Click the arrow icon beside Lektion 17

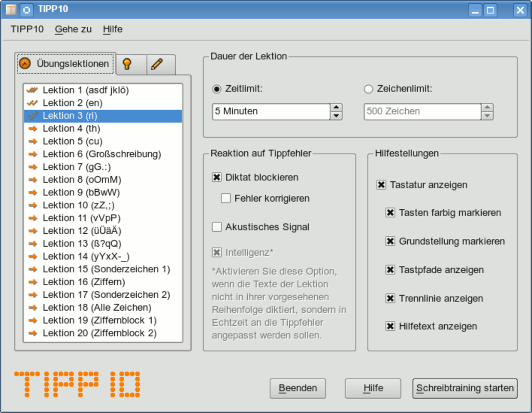tap(33, 295)
